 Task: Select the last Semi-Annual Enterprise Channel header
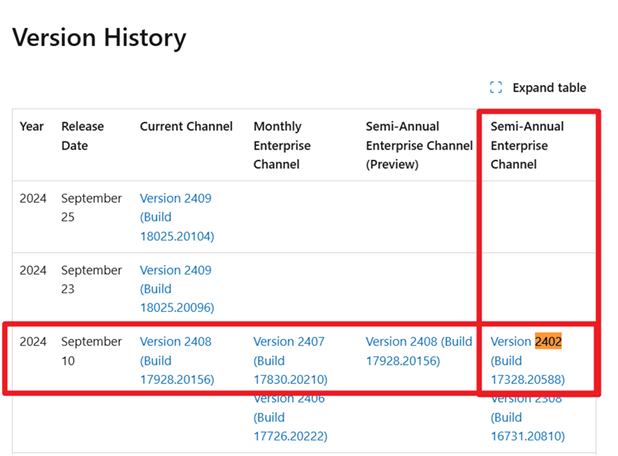pyautogui.click(x=527, y=145)
